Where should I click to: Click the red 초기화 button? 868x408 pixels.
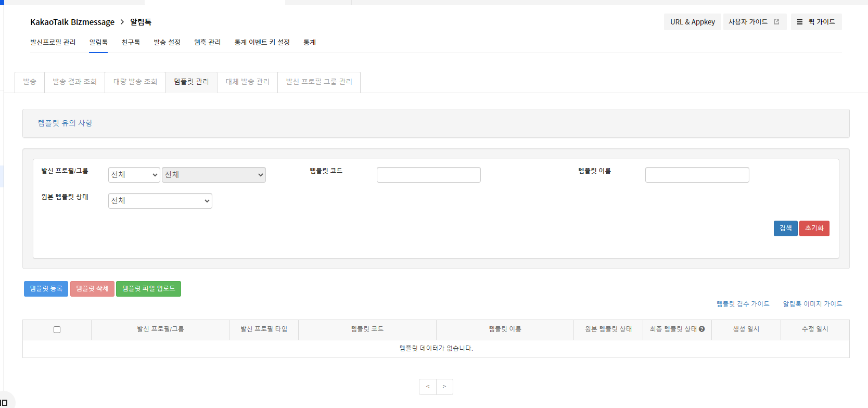[814, 228]
